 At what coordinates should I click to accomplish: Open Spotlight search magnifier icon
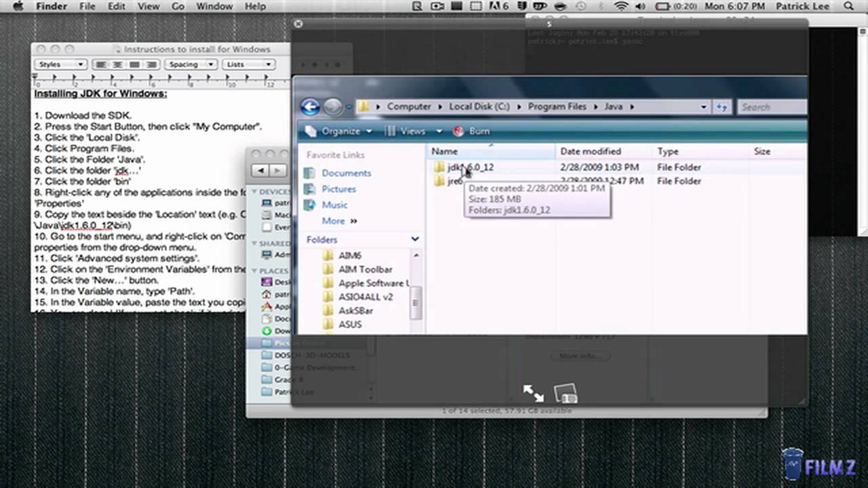[x=849, y=6]
